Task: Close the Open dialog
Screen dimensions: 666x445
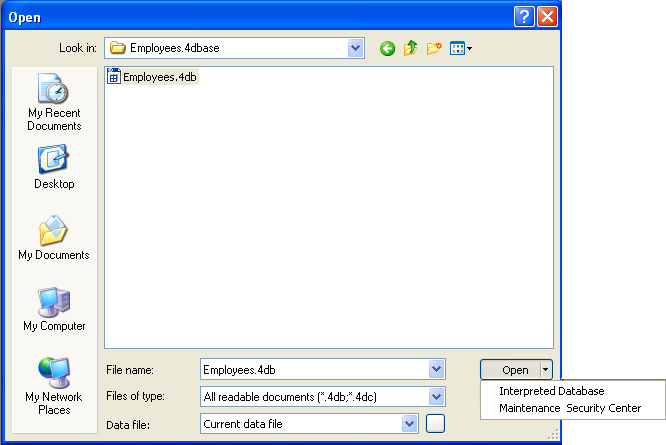Action: pyautogui.click(x=547, y=17)
